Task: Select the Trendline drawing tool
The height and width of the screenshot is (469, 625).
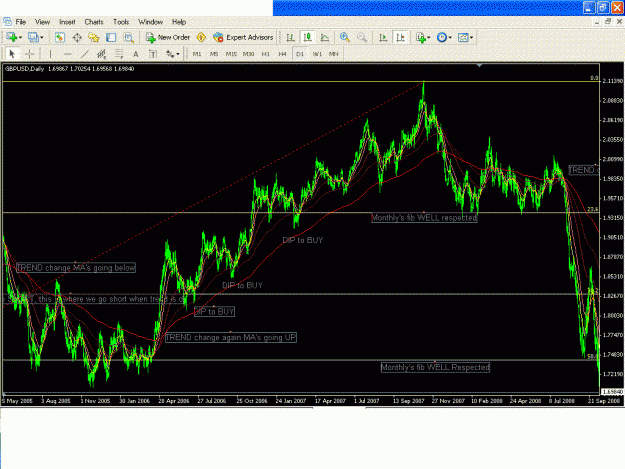Action: [x=85, y=54]
